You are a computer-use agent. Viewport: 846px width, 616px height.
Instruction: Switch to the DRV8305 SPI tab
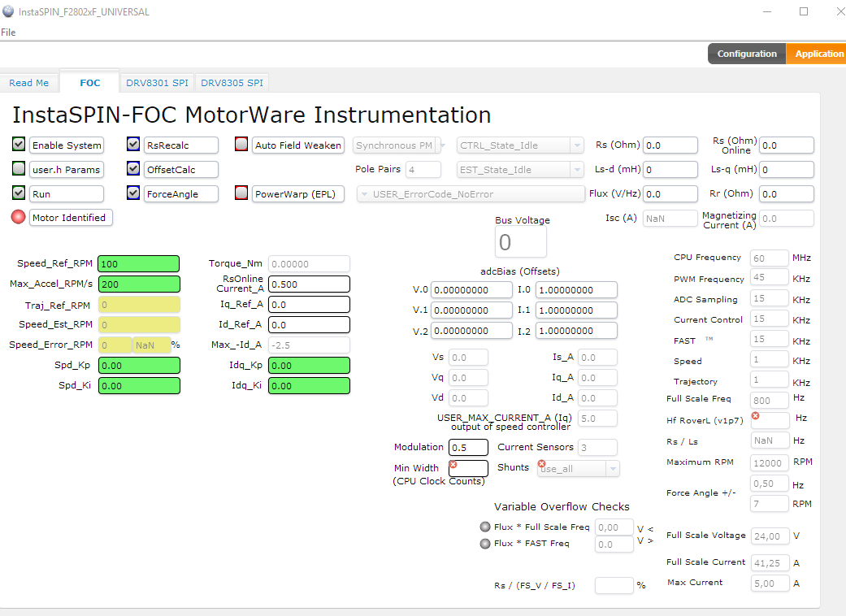click(232, 83)
